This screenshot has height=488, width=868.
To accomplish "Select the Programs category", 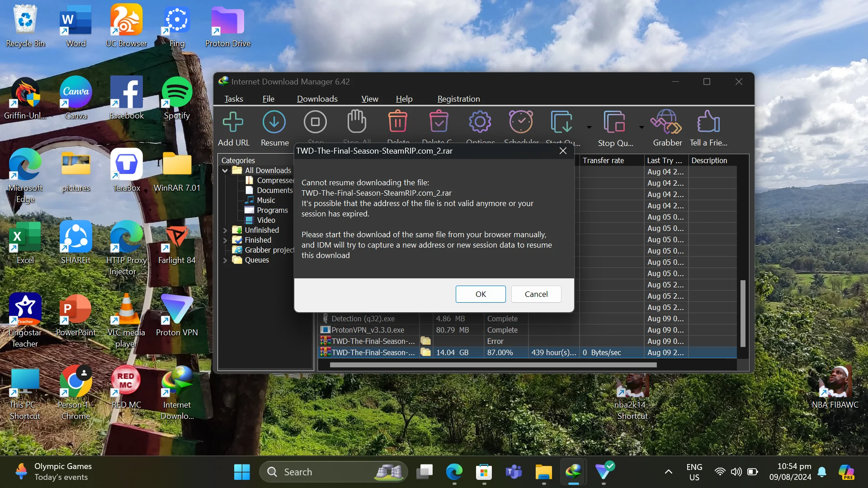I will click(x=266, y=210).
